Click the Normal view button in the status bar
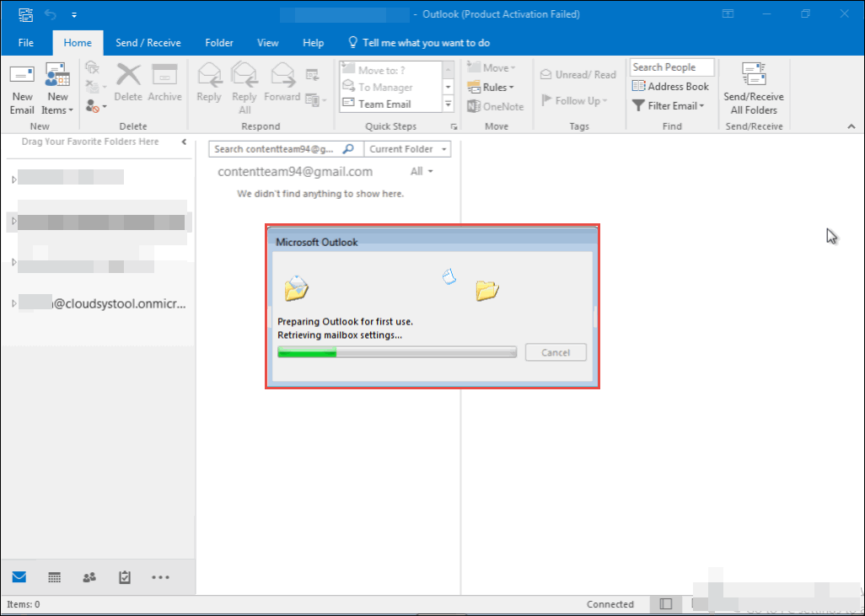Screen dimensions: 865x616 point(666,604)
